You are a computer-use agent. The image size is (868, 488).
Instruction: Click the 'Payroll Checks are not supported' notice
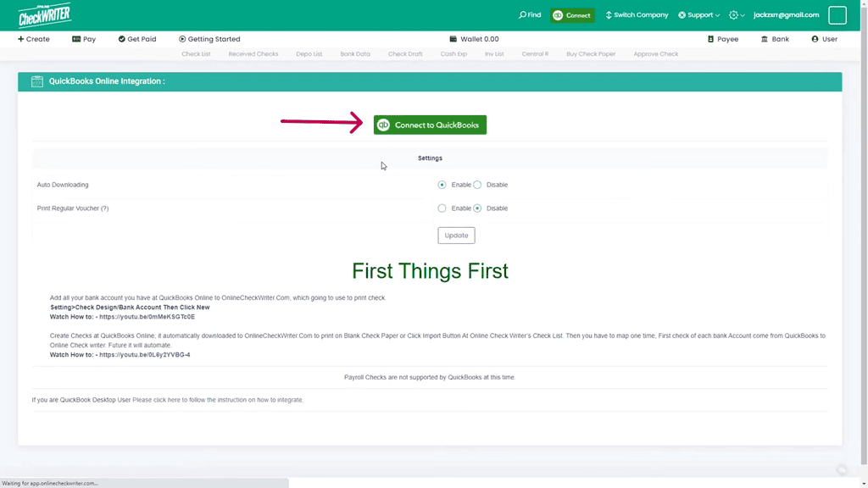click(430, 377)
